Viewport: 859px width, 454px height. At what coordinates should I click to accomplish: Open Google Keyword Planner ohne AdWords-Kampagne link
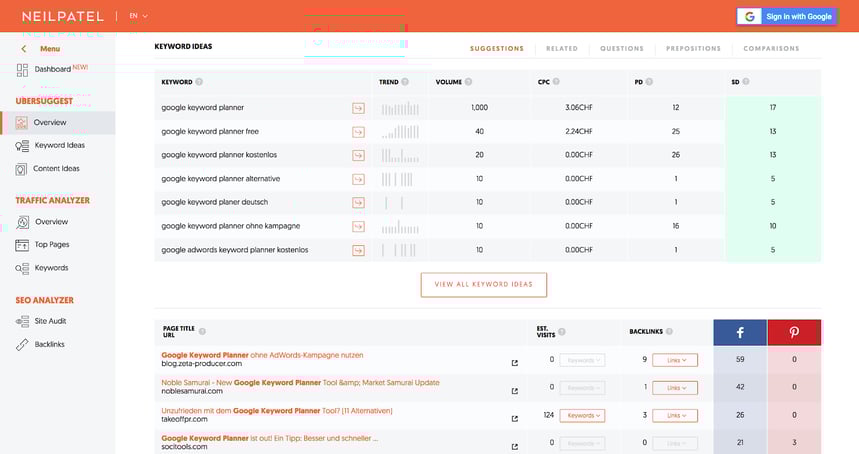(262, 355)
